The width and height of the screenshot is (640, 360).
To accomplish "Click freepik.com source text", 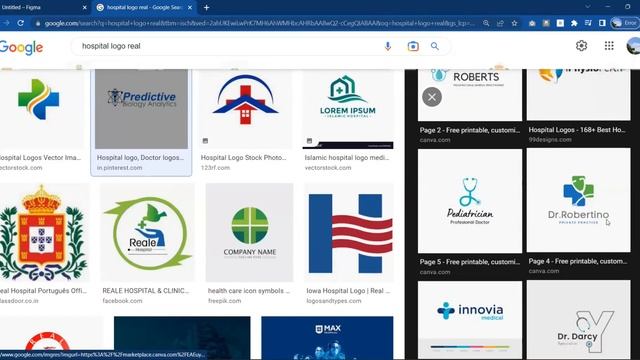I will tap(224, 301).
